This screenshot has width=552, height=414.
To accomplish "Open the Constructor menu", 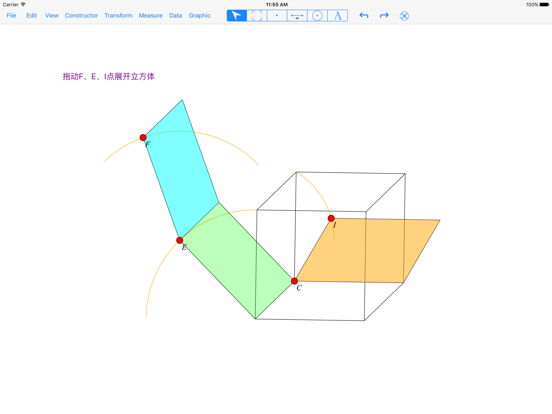I will click(81, 15).
